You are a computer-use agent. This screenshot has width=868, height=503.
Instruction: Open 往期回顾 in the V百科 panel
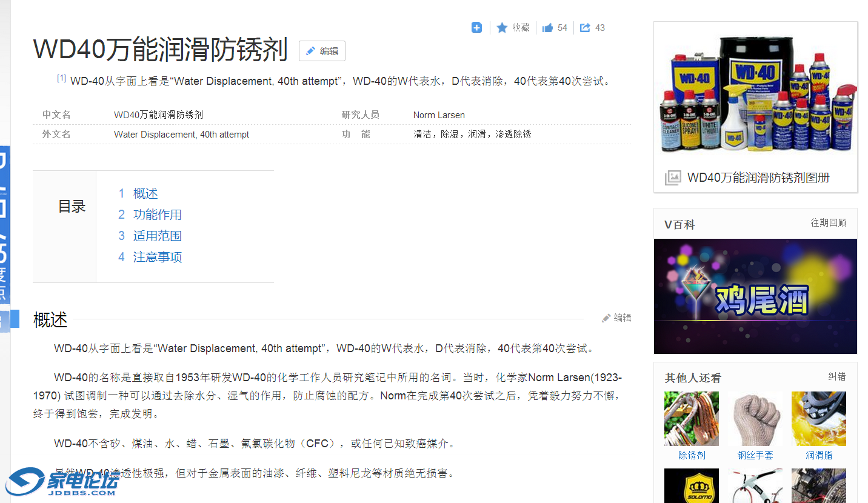(829, 222)
